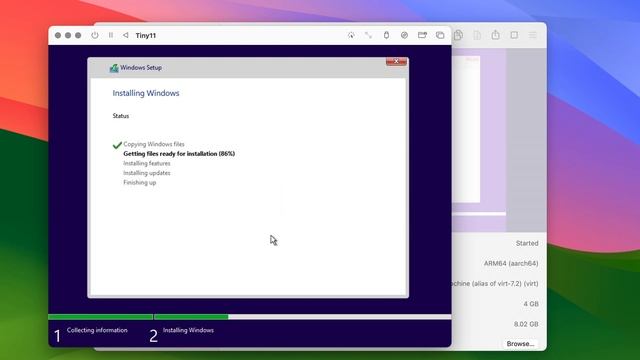
Task: Click the Installing Windows progress bar
Action: pos(302,317)
